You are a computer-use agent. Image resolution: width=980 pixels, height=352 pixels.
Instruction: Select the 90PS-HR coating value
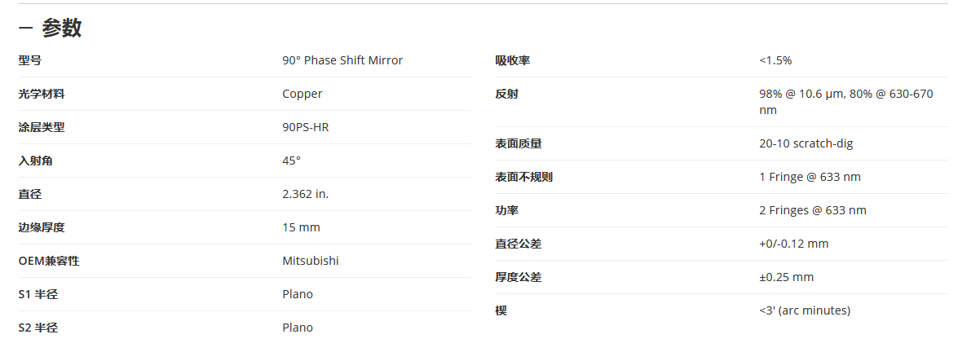[306, 127]
